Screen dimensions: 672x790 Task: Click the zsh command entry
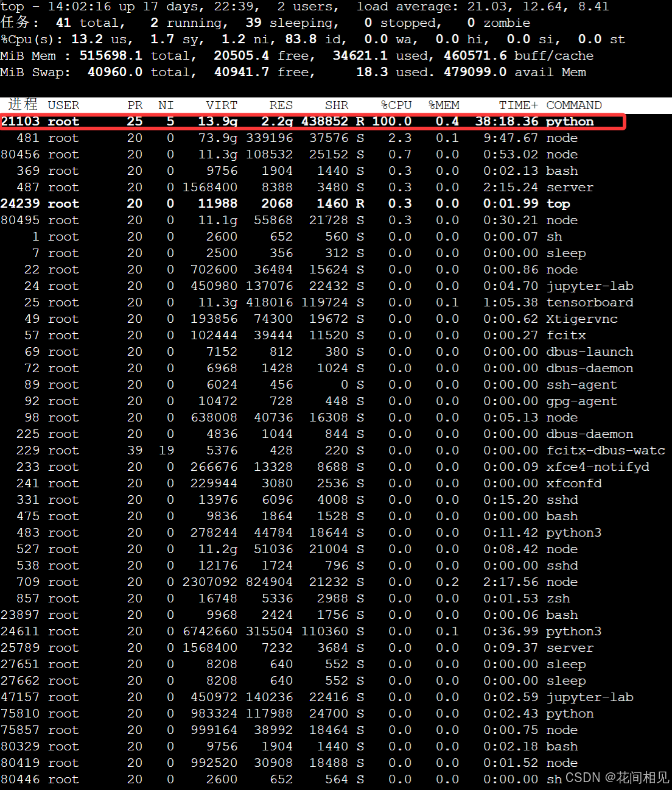click(558, 598)
